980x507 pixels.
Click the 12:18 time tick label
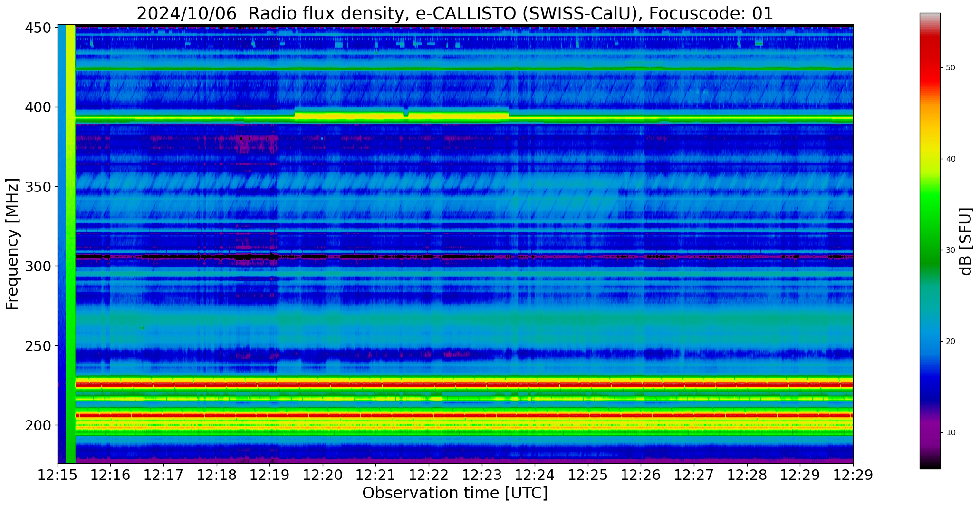pos(217,475)
